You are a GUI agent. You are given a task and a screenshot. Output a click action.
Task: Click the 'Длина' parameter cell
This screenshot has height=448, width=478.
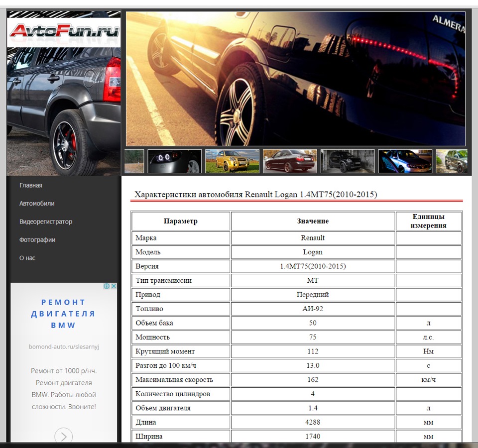180,423
